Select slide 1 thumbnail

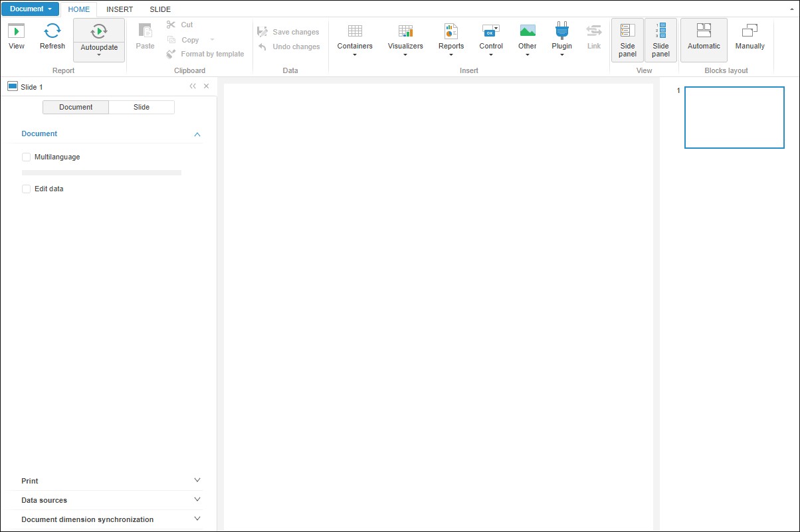point(734,118)
